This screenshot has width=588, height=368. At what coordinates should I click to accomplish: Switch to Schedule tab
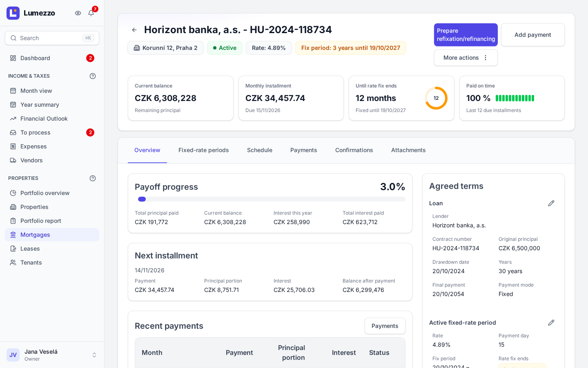260,150
